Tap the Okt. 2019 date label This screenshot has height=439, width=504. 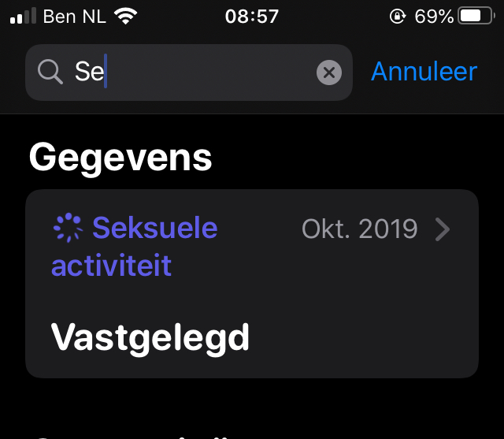[359, 229]
